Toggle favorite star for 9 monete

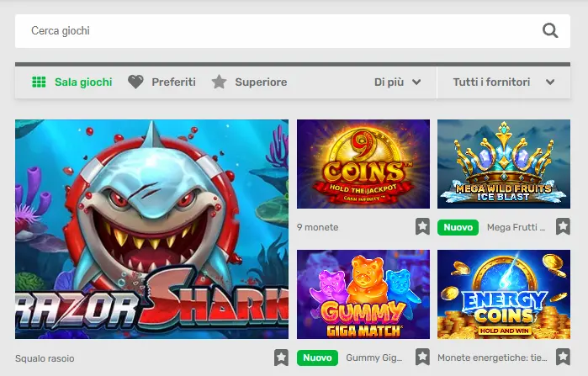point(422,226)
